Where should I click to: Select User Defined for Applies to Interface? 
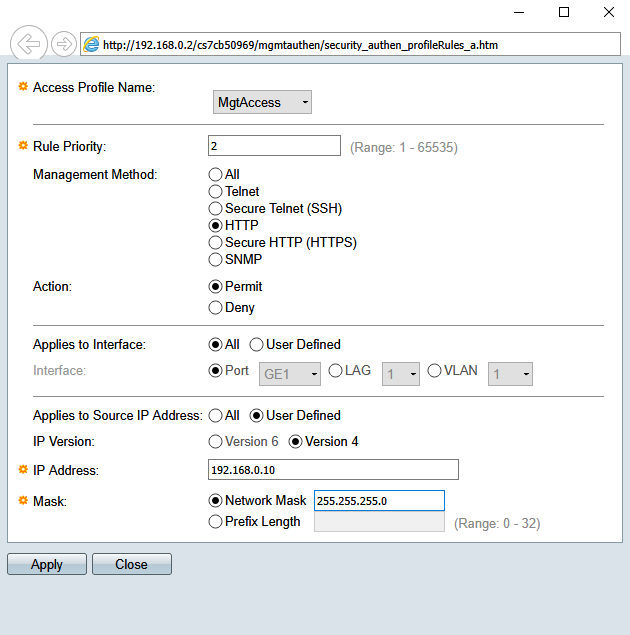tap(256, 344)
